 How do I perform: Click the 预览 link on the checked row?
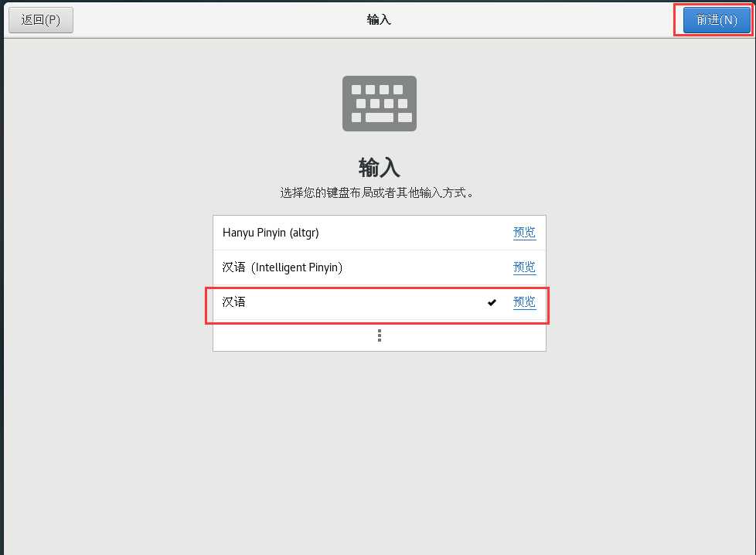tap(524, 302)
